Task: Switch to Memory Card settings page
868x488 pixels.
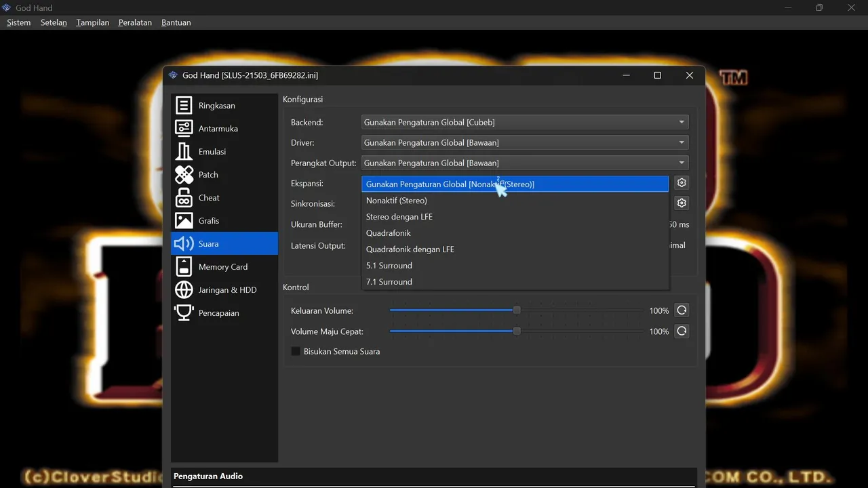Action: pyautogui.click(x=224, y=267)
